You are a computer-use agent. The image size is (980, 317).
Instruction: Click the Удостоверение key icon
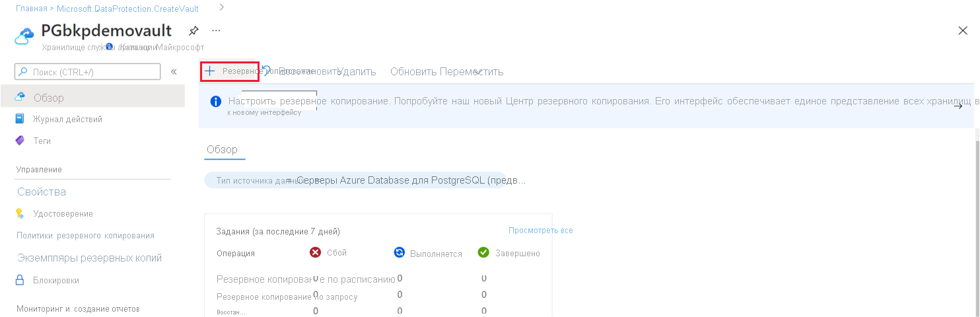coord(20,213)
